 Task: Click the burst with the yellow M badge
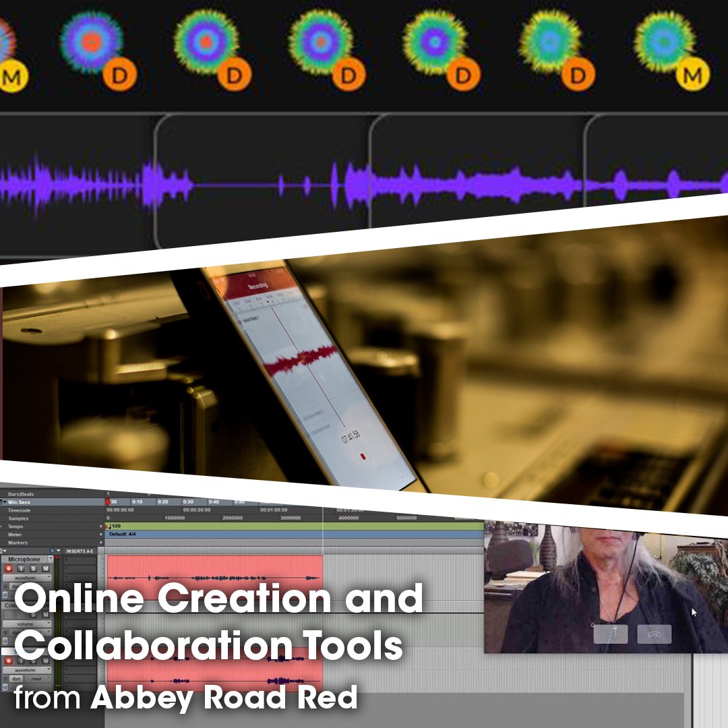click(664, 42)
